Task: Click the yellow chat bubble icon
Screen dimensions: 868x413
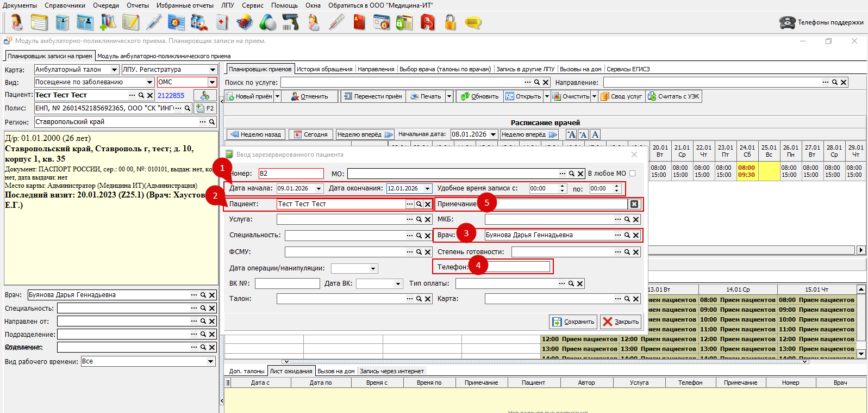Action: pyautogui.click(x=473, y=22)
